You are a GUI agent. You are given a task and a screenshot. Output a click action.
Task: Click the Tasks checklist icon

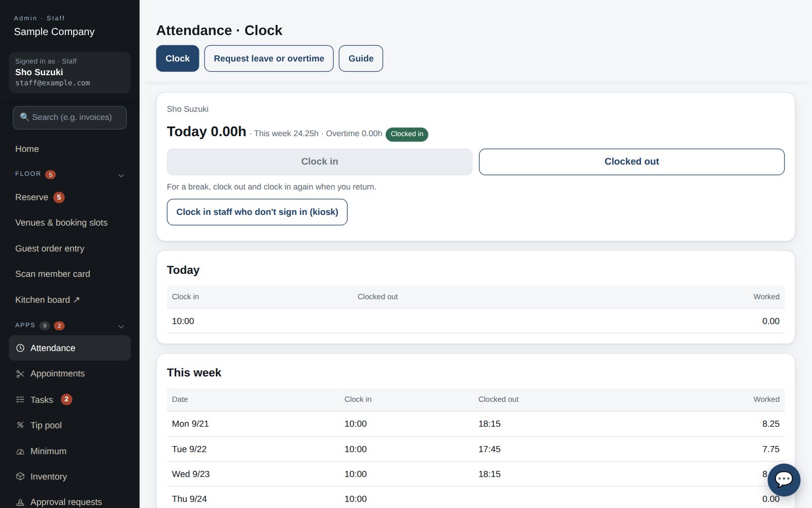[x=20, y=400]
